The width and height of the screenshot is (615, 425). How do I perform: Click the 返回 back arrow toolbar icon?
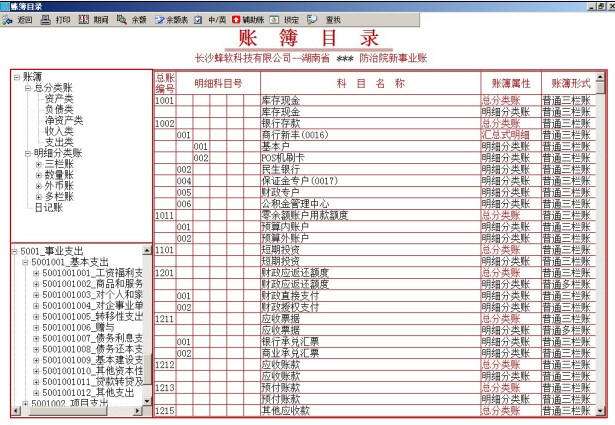click(7, 20)
